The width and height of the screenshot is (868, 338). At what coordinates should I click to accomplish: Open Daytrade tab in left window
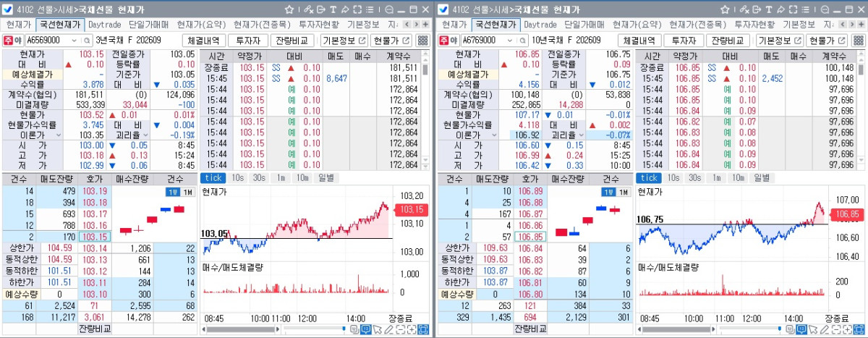coord(104,24)
